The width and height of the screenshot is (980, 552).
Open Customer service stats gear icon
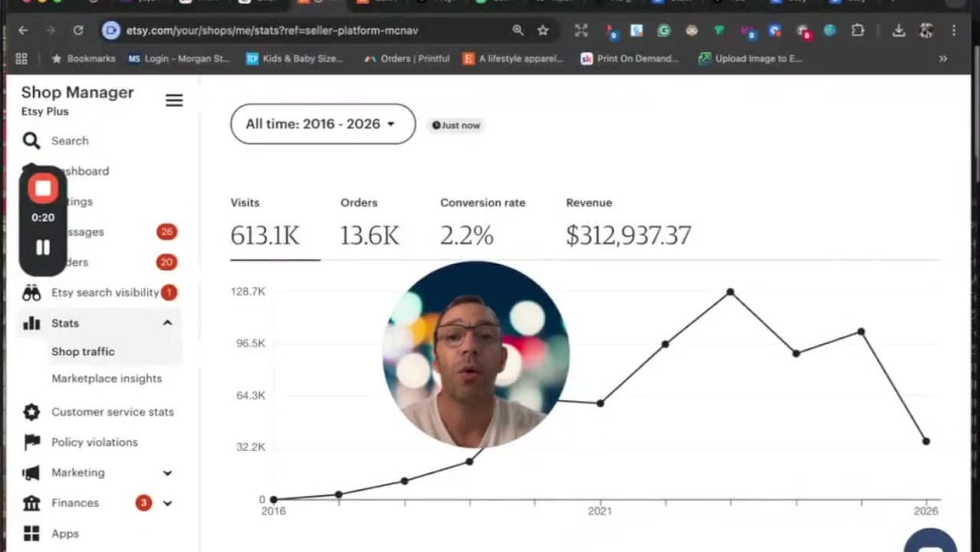(31, 412)
